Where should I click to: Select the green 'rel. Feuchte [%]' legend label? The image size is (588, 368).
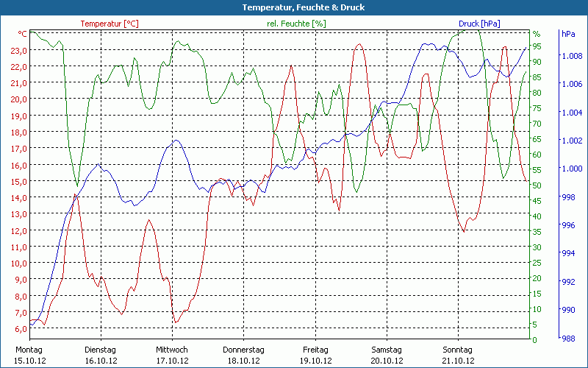click(x=296, y=24)
